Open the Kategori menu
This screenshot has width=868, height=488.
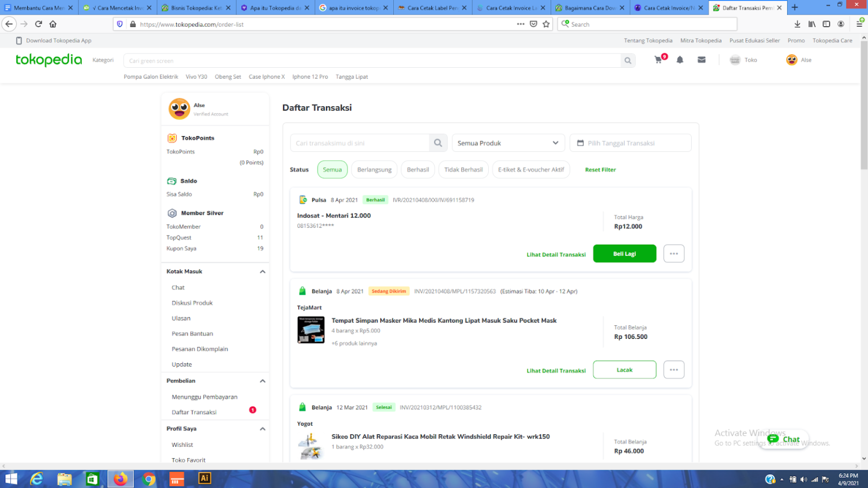tap(103, 59)
